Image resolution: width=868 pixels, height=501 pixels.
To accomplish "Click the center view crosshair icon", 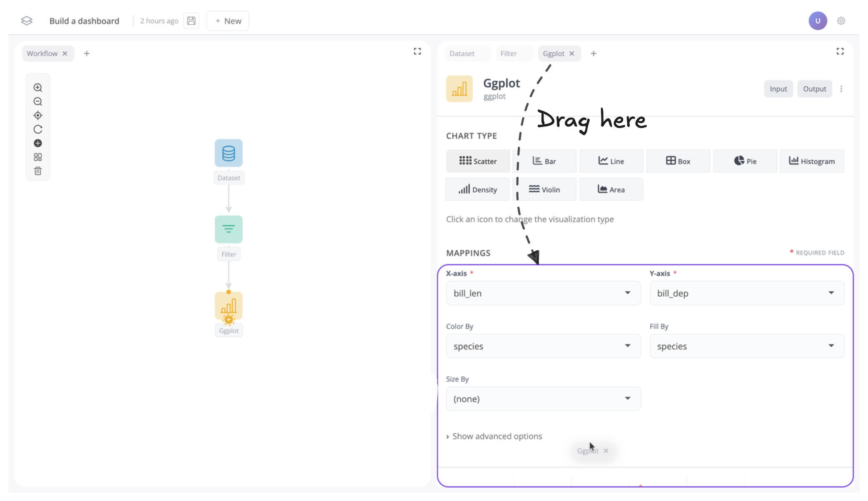I will (38, 115).
